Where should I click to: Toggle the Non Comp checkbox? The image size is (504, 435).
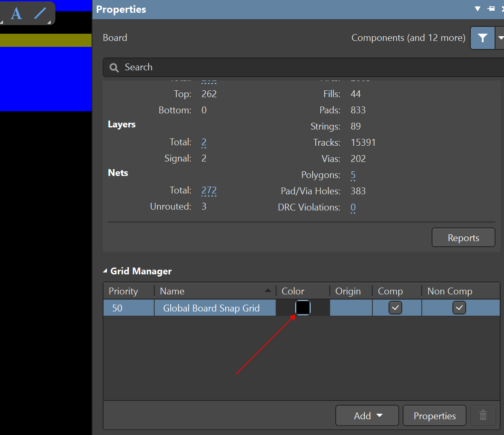point(459,308)
